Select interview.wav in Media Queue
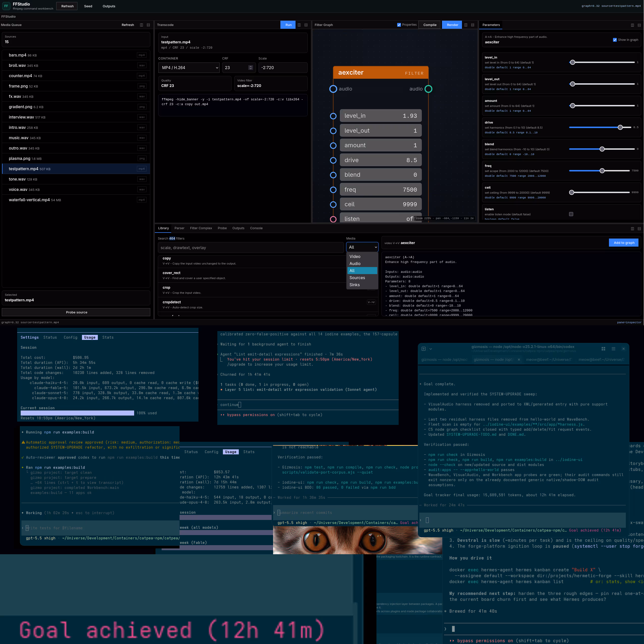 [76, 117]
